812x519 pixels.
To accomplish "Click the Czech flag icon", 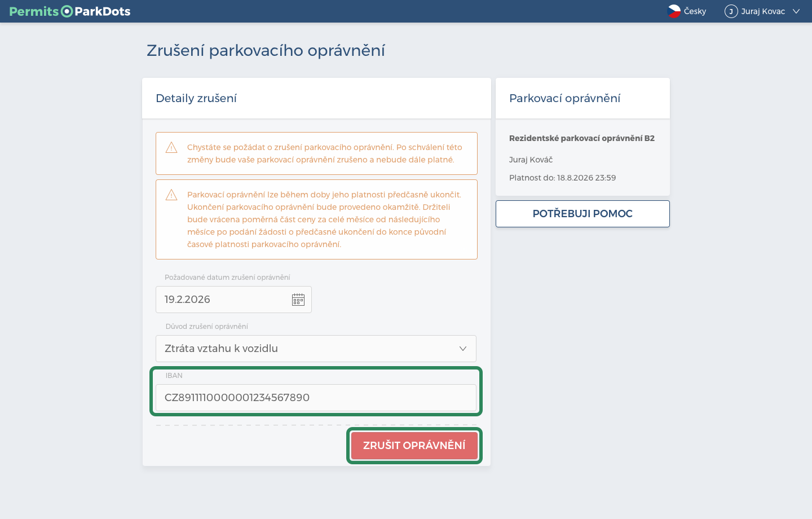I will (674, 11).
